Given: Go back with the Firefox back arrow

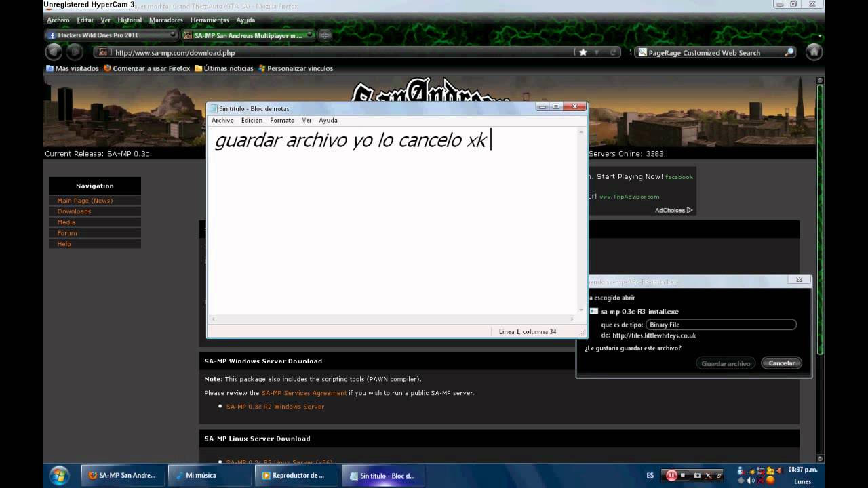Looking at the screenshot, I should 54,52.
